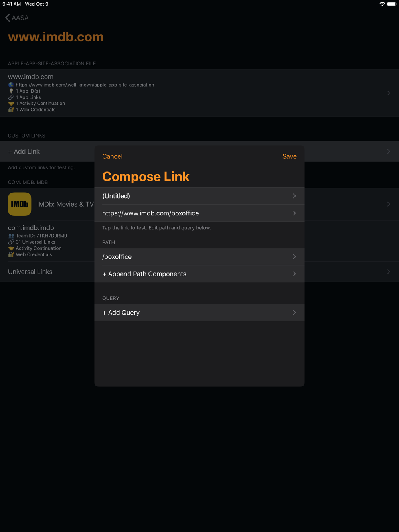Expand chevron on IMDb Movies & TV row

point(389,204)
